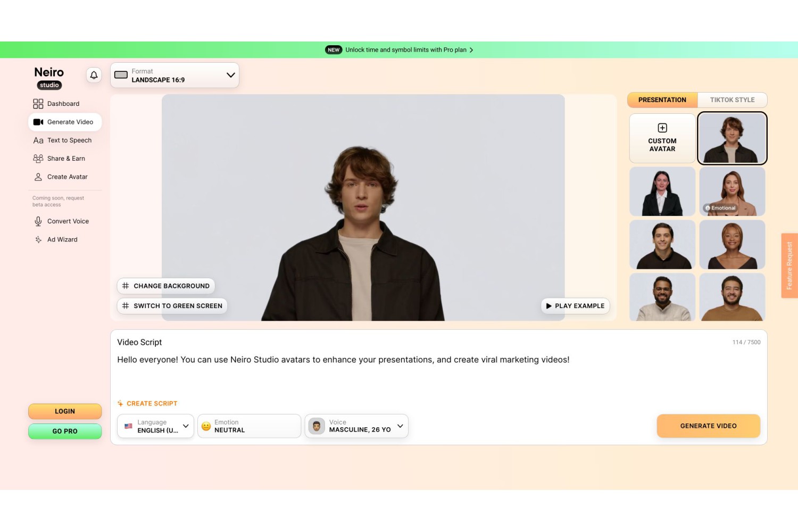Click the Video Script heading
The width and height of the screenshot is (798, 532).
[x=139, y=342]
